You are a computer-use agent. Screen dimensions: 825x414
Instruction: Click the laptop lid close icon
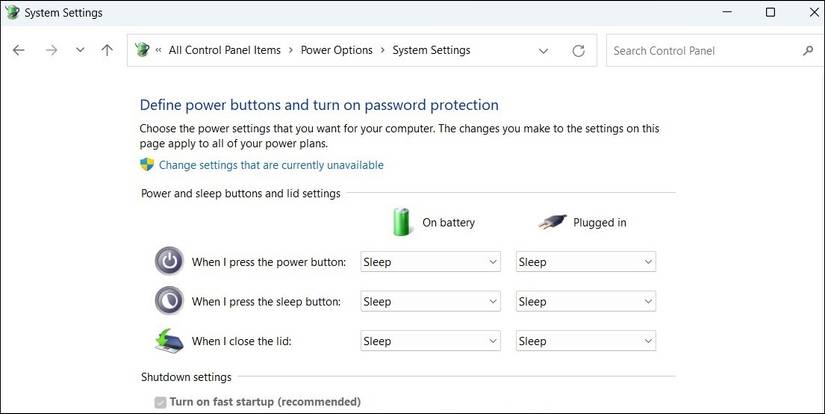[x=169, y=341]
